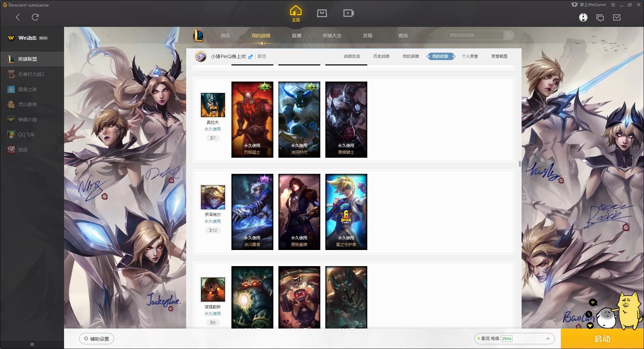Screen dimensions: 644x349
Task: Click 永久使用 under 伊泽瑞尔
Action: 213,221
